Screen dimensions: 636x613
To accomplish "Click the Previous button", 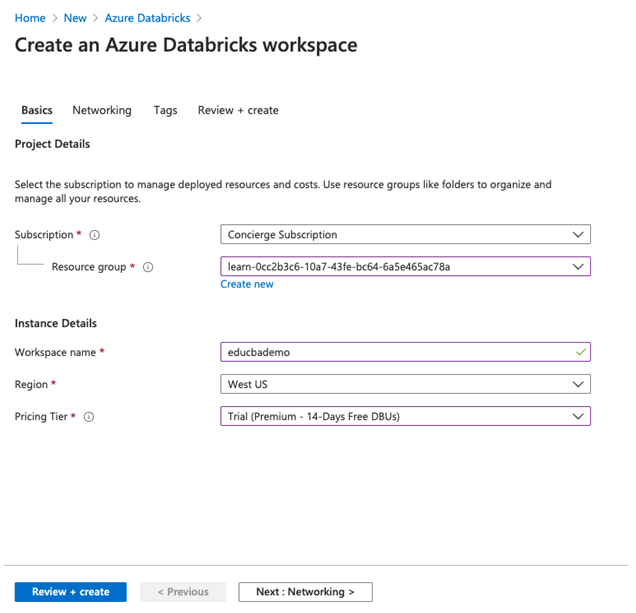I will (183, 592).
